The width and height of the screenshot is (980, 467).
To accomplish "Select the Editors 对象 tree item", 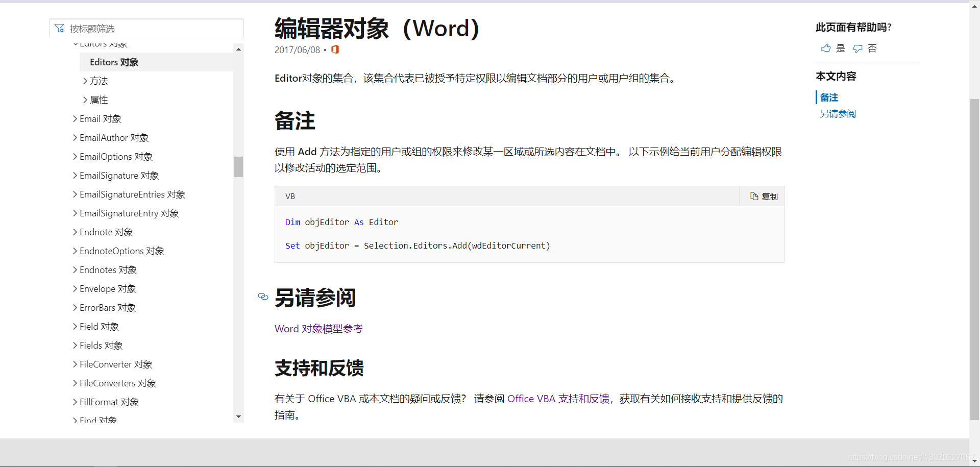I will point(156,62).
